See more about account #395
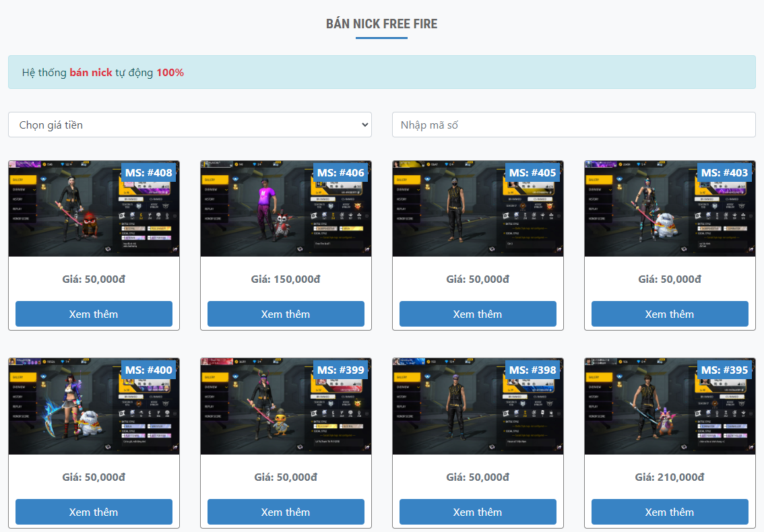This screenshot has width=764, height=532. coord(670,512)
